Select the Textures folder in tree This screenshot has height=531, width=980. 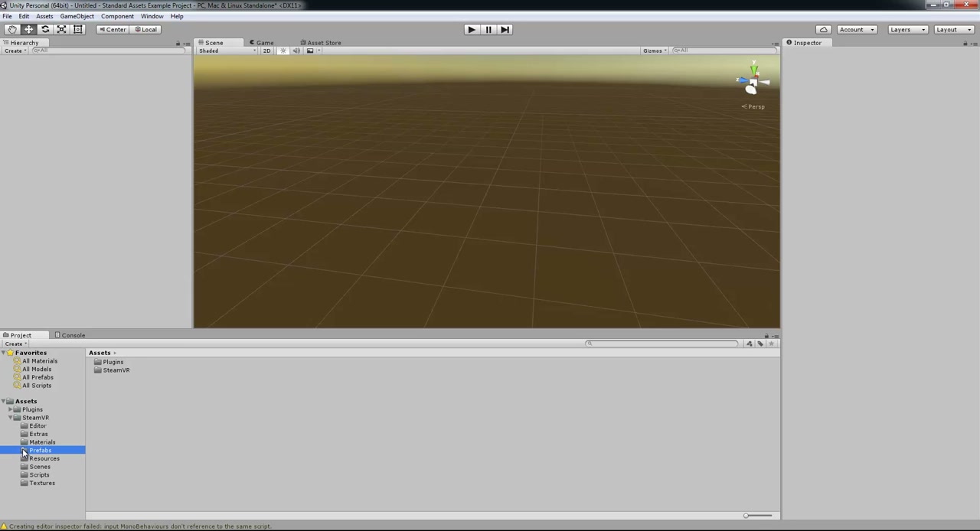point(38,484)
